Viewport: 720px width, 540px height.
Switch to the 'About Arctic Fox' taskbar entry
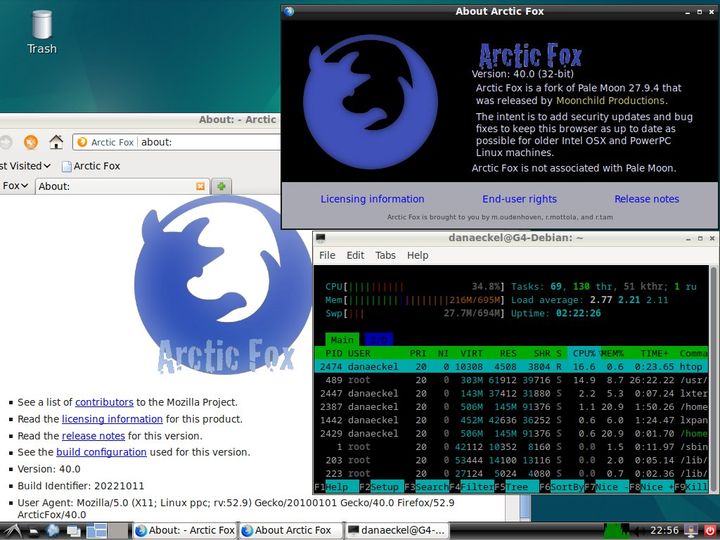[x=291, y=530]
